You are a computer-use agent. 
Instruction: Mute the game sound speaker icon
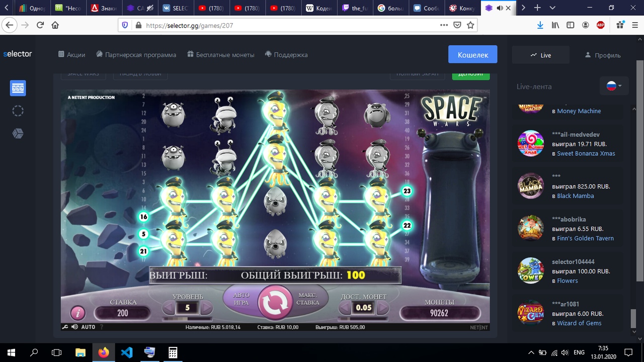click(x=74, y=327)
